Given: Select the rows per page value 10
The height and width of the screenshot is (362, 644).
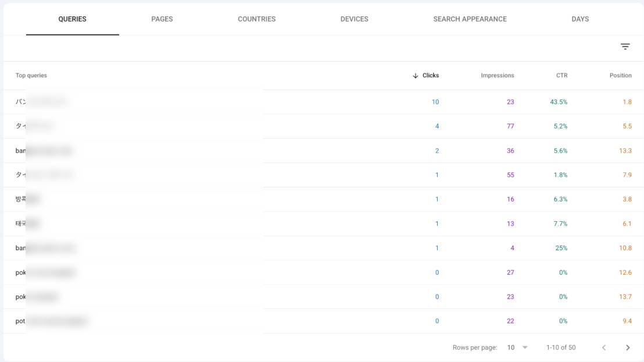Looking at the screenshot, I should 510,347.
